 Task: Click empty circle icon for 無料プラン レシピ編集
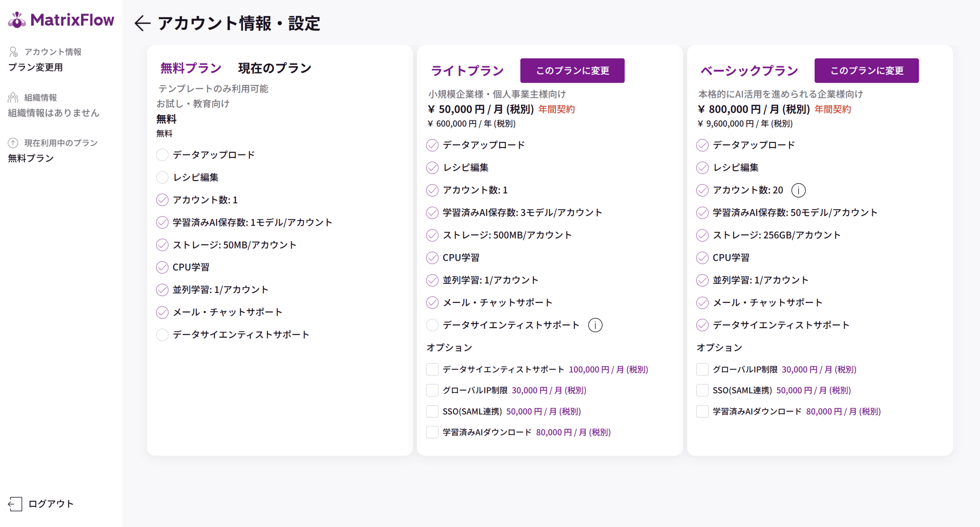pyautogui.click(x=162, y=177)
